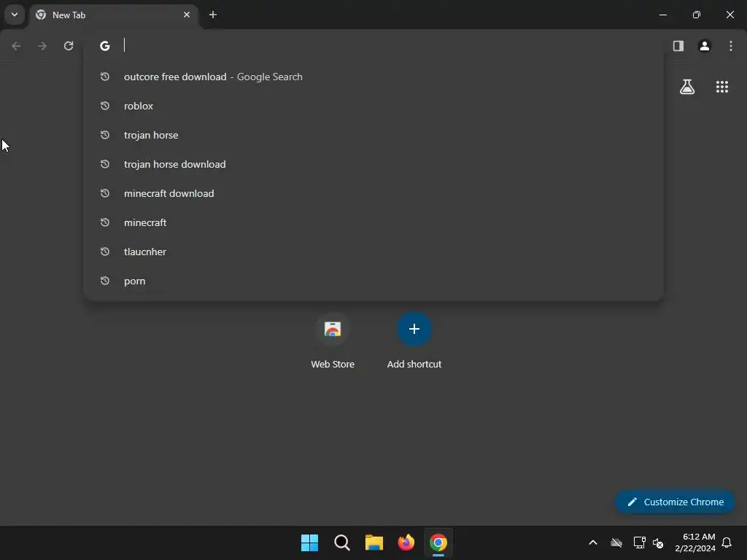This screenshot has height=560, width=747.
Task: Launch Firefox from taskbar
Action: [x=406, y=542]
